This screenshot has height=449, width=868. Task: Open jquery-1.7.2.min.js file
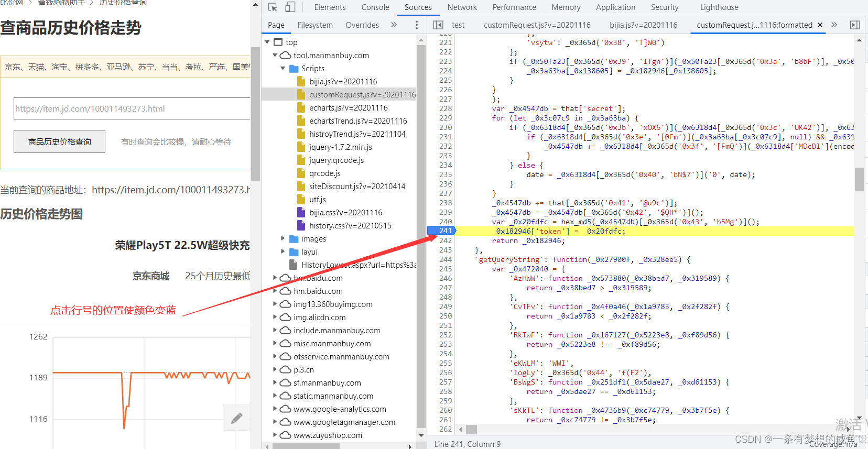coord(340,147)
